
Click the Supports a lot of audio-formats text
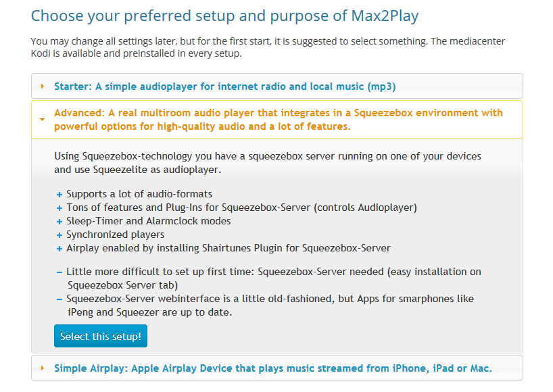point(139,194)
